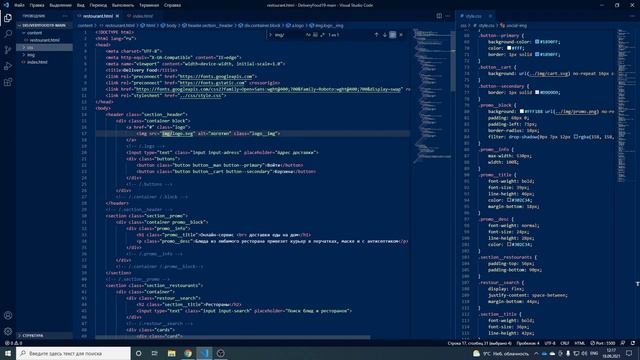Open the Выполнить menu
The height and width of the screenshot is (360, 640).
pos(123,5)
